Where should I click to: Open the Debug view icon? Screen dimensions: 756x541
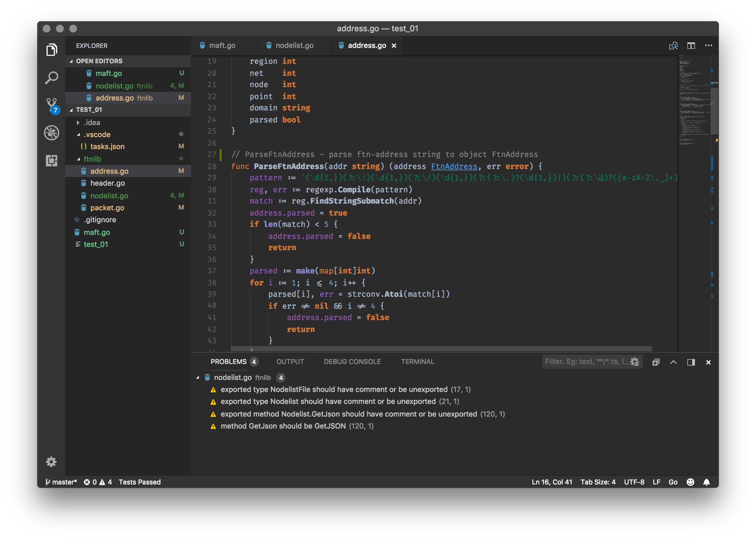click(x=52, y=132)
